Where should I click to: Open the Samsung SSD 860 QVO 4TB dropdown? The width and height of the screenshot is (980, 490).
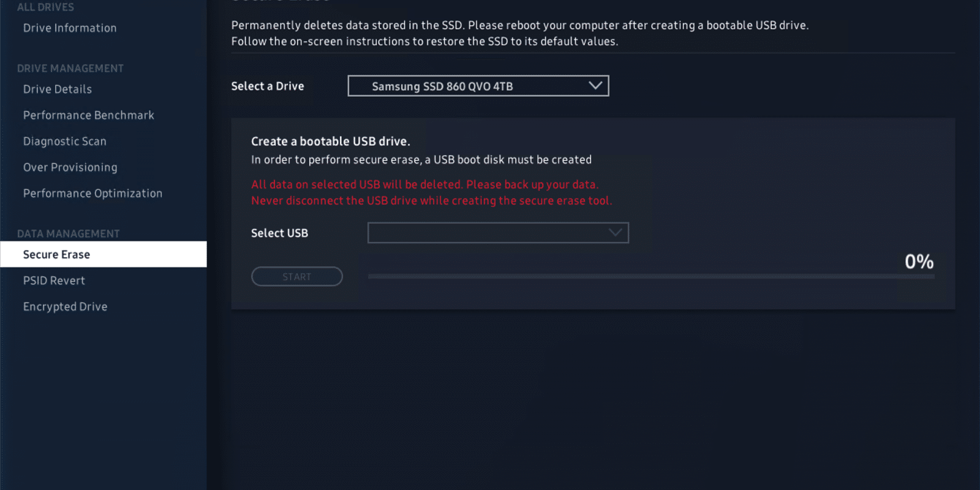478,86
